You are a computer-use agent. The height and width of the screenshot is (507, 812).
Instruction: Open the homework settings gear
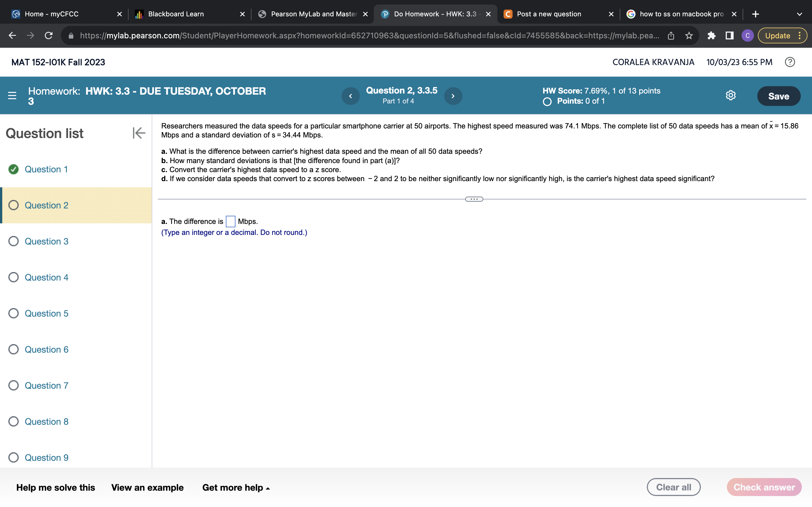tap(731, 95)
